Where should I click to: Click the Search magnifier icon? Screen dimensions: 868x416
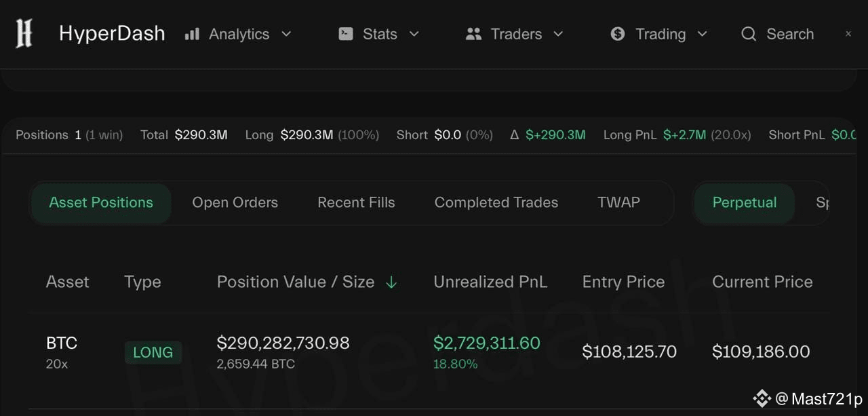(x=749, y=34)
